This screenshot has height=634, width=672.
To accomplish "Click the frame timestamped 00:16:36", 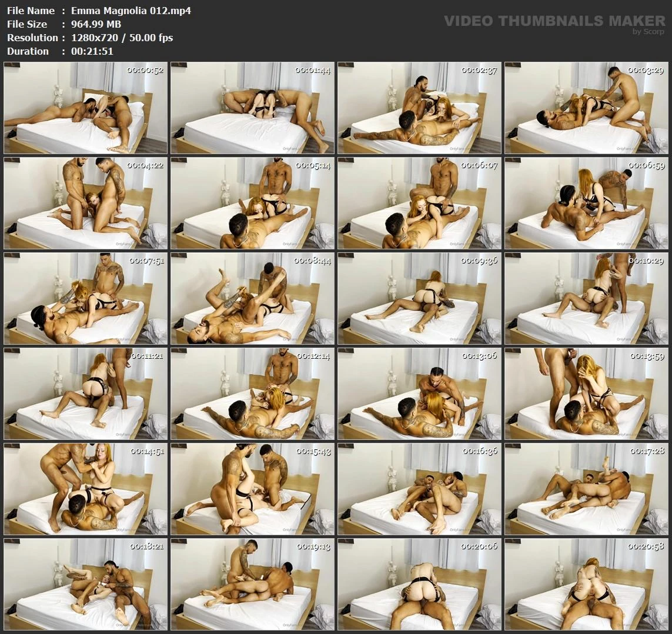I will (x=419, y=489).
